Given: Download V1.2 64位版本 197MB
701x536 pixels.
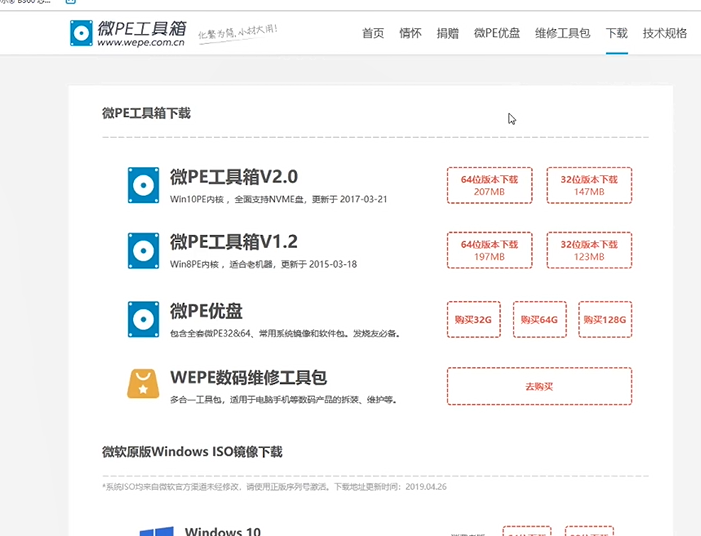Looking at the screenshot, I should (x=490, y=250).
